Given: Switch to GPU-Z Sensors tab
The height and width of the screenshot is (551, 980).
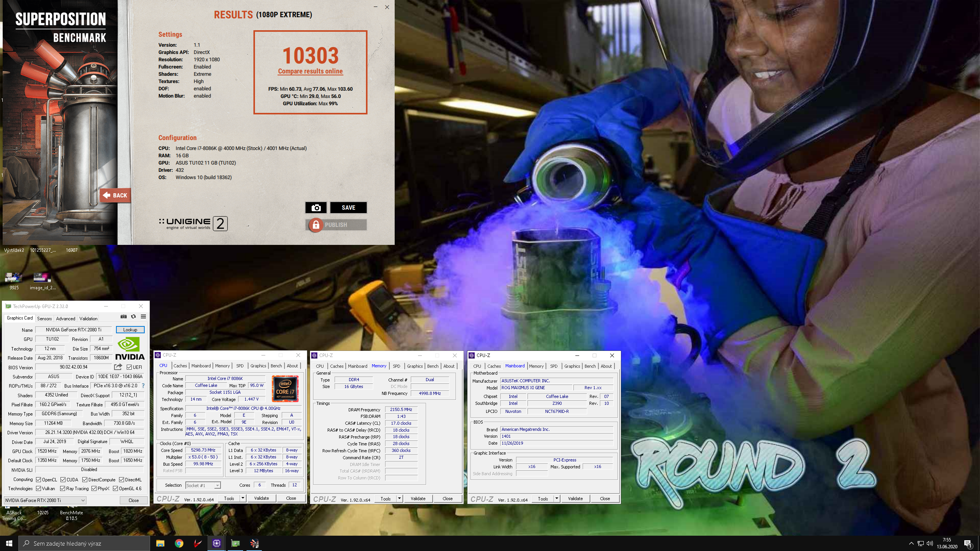Looking at the screenshot, I should (44, 318).
